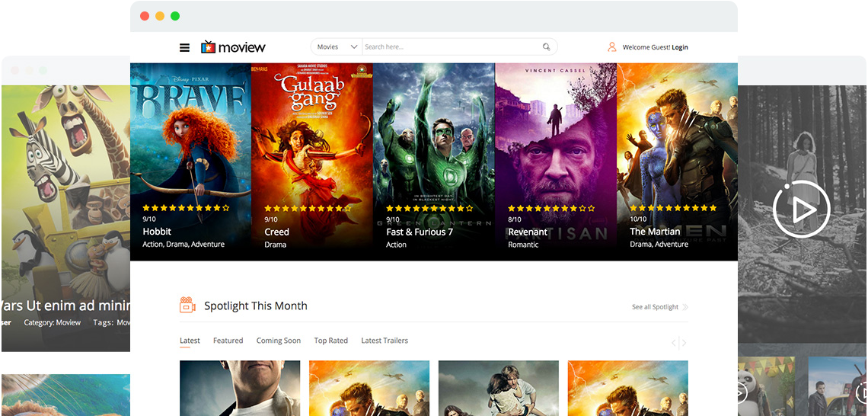The width and height of the screenshot is (868, 416).
Task: Click The Martian movie title
Action: pos(656,232)
